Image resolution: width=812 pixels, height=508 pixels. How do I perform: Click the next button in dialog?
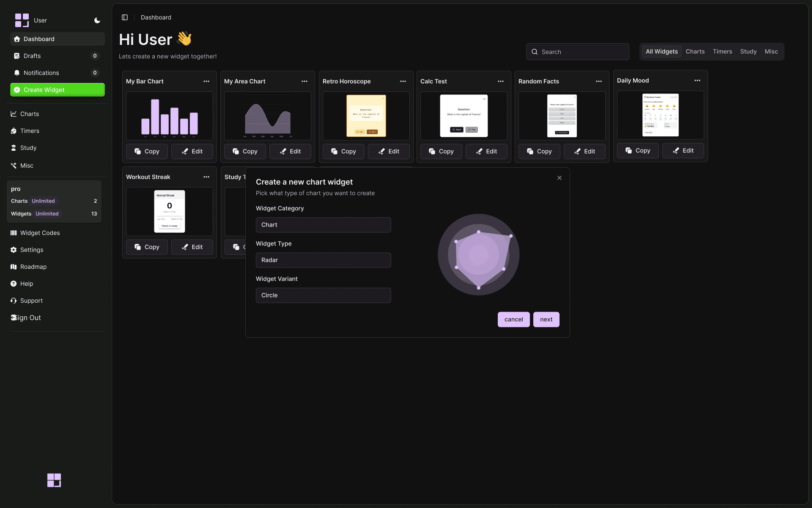[x=546, y=320]
